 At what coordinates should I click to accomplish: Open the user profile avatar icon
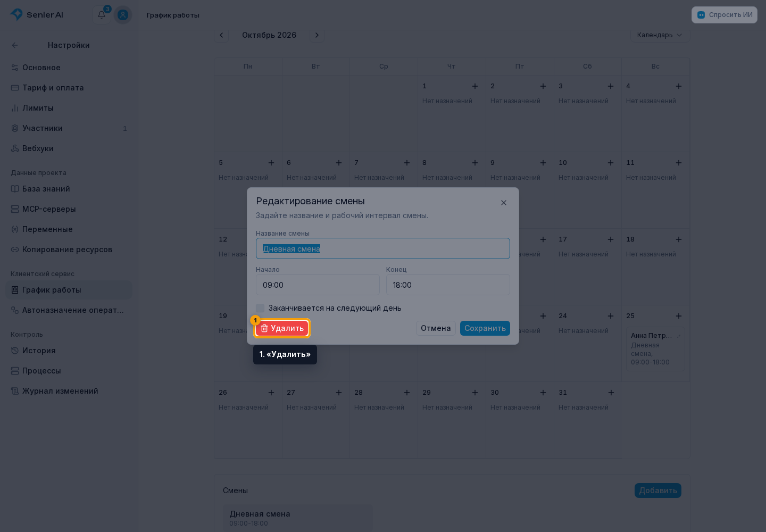[x=123, y=15]
